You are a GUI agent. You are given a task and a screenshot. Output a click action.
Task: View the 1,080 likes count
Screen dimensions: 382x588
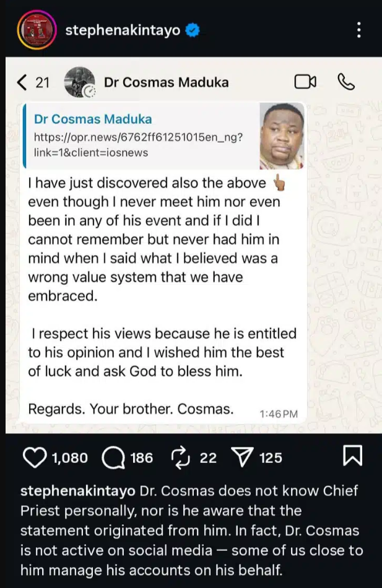[70, 458]
